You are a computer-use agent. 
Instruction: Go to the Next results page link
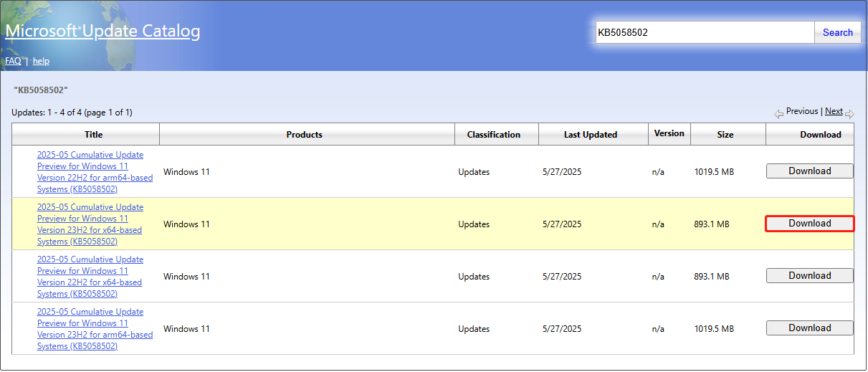click(834, 111)
